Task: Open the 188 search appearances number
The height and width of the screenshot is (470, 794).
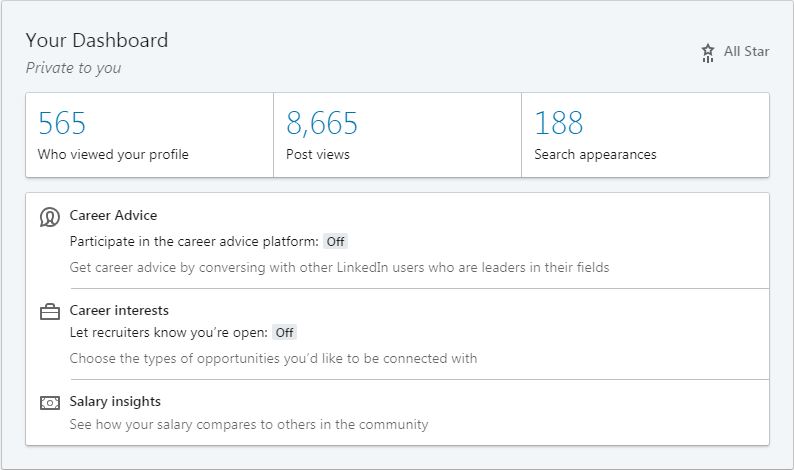Action: click(x=559, y=123)
